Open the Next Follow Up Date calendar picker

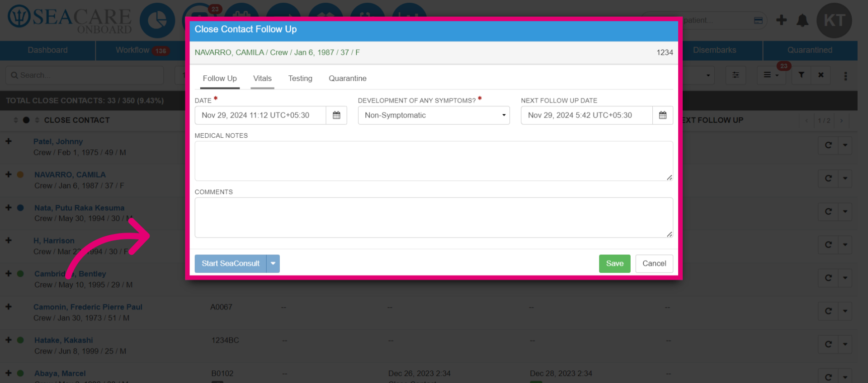[x=662, y=115]
